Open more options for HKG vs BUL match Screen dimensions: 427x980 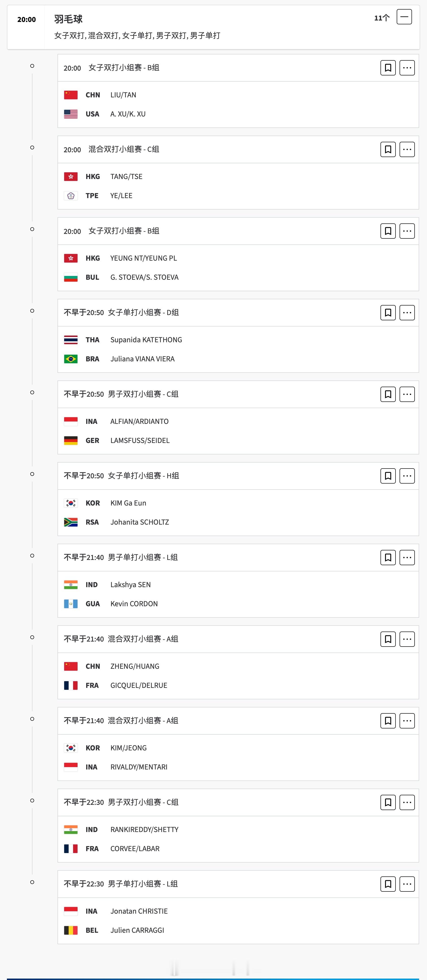click(x=407, y=231)
